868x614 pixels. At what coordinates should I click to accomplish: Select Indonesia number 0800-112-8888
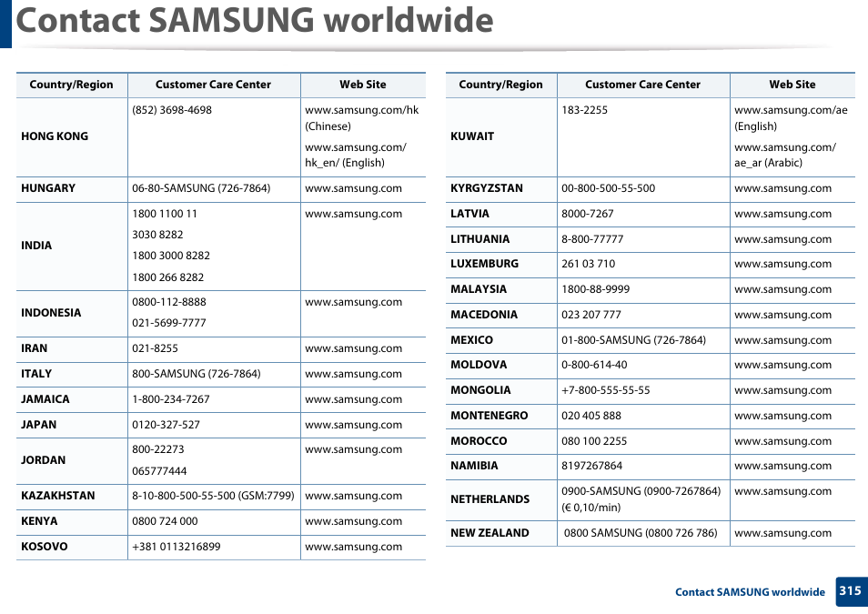point(169,302)
